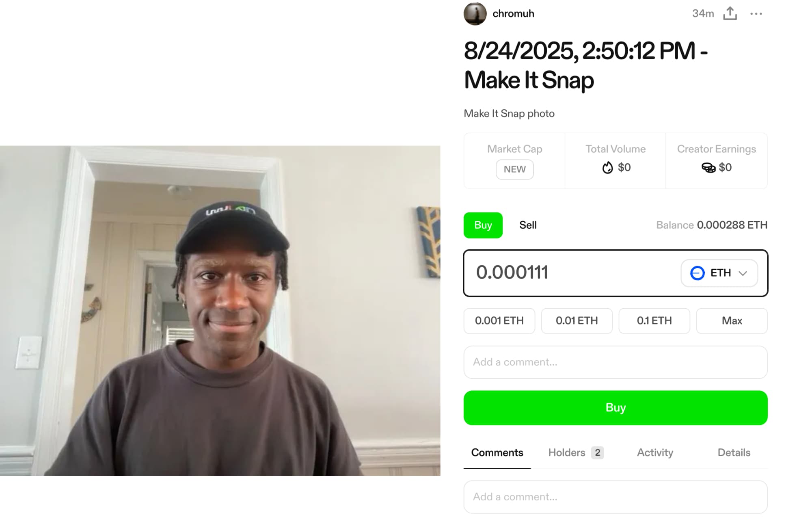Click the chevron next to ETH
Image resolution: width=812 pixels, height=526 pixels.
coord(743,273)
